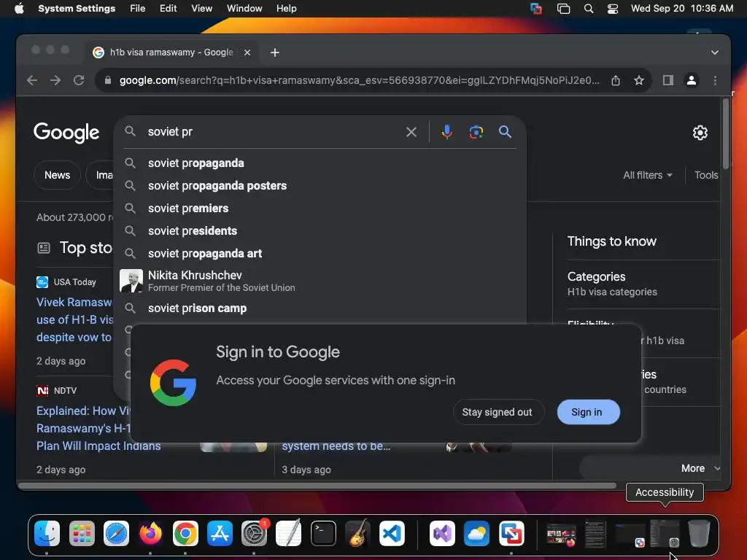The height and width of the screenshot is (560, 747).
Task: Open the Trash in the Dock
Action: click(x=699, y=533)
